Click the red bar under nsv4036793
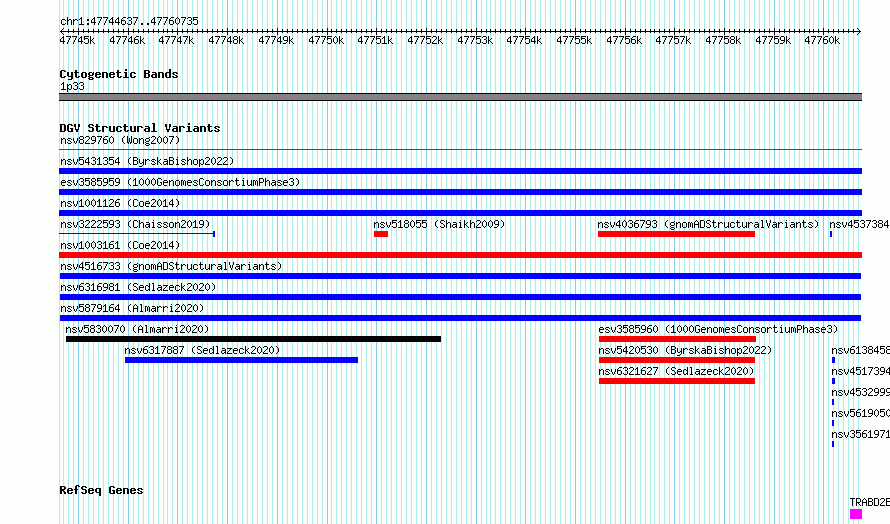 677,234
